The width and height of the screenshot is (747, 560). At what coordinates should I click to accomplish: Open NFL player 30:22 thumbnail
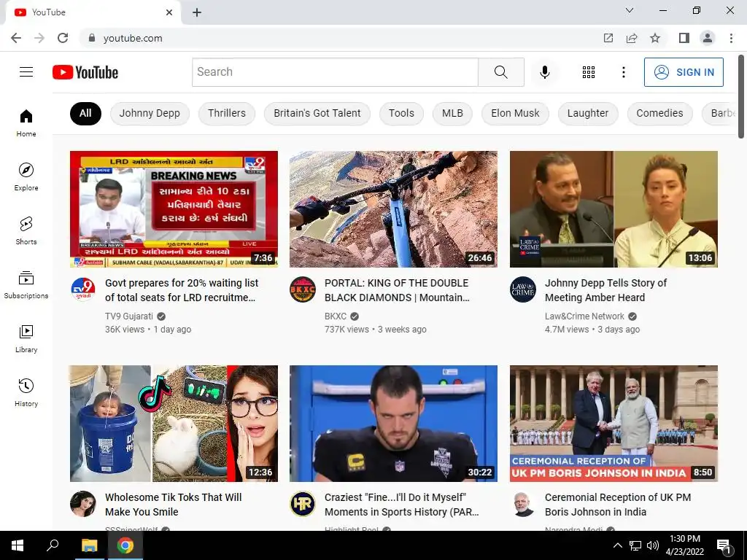[x=393, y=424]
